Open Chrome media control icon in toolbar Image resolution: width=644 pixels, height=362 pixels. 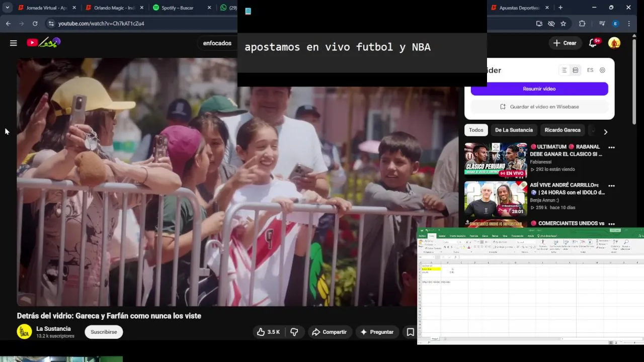(602, 24)
